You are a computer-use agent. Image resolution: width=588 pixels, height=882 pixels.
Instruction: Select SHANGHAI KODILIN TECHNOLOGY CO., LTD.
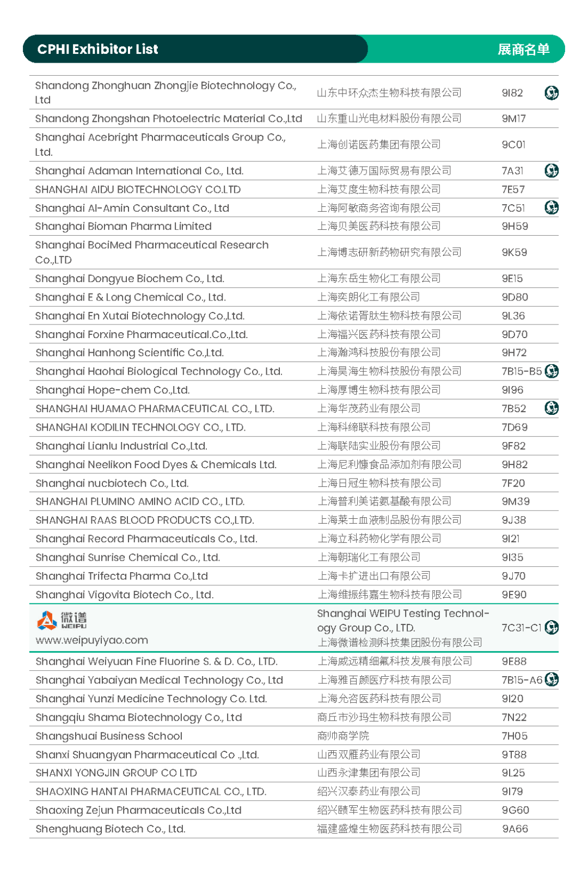tap(140, 427)
